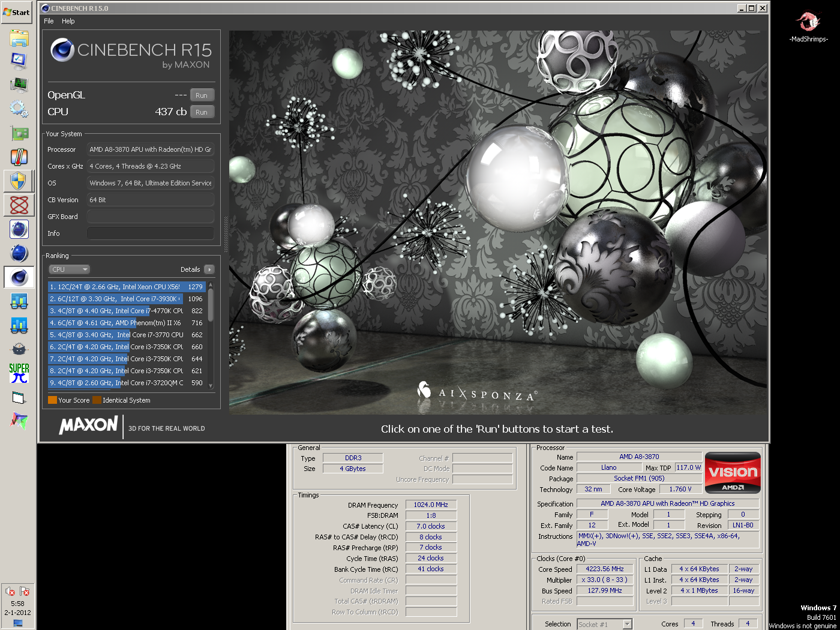Image resolution: width=840 pixels, height=630 pixels.
Task: Click CPU-Z Core Speed 4223.56 MHz value
Action: 605,569
